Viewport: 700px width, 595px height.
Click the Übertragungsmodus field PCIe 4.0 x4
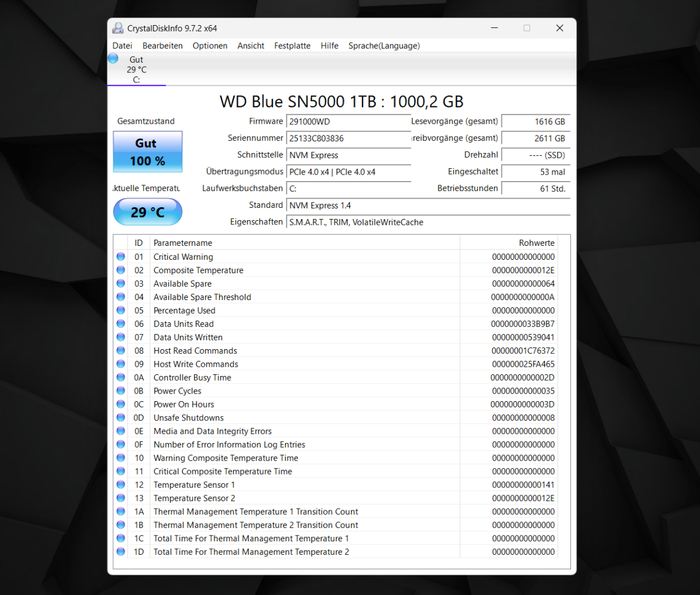348,172
